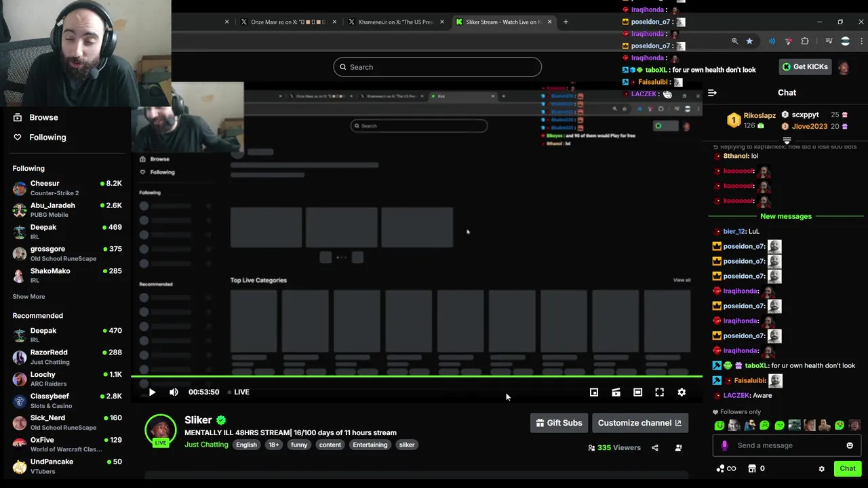Open Abu_Jaradeh's channel in sidebar
This screenshot has width=868, height=488.
coord(66,209)
